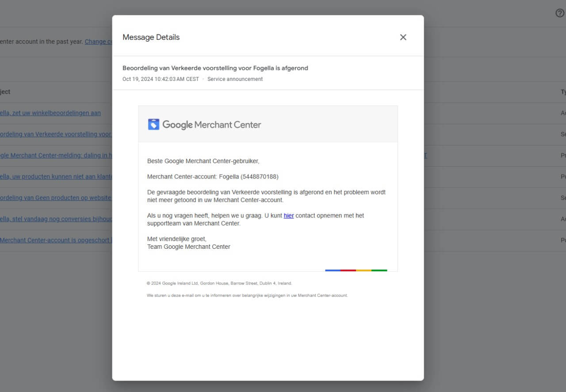Click the 'We sturen u deze e-mail' footer note

(x=247, y=295)
